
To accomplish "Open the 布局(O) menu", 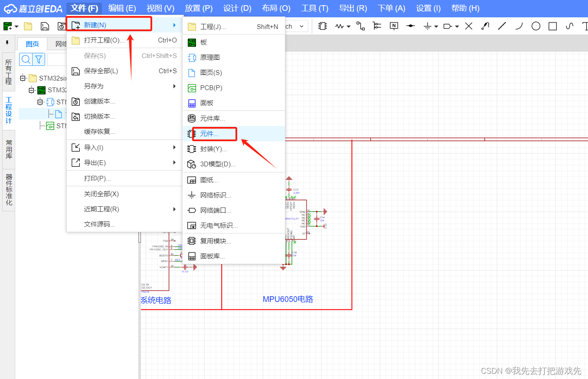I will click(276, 8).
